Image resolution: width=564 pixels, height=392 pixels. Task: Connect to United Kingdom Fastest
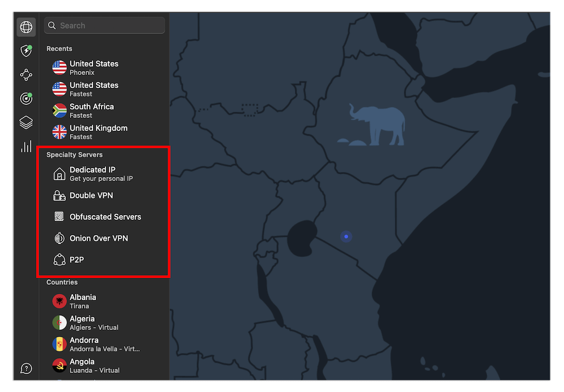(98, 132)
